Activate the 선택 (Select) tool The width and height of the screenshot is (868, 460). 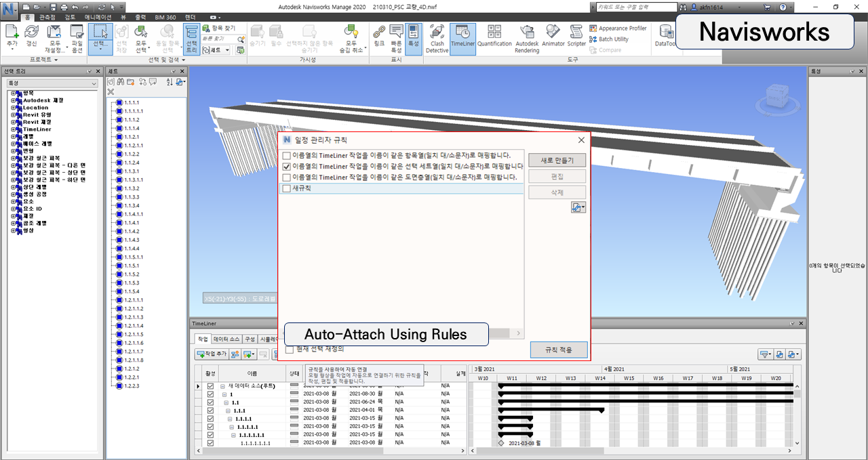99,39
